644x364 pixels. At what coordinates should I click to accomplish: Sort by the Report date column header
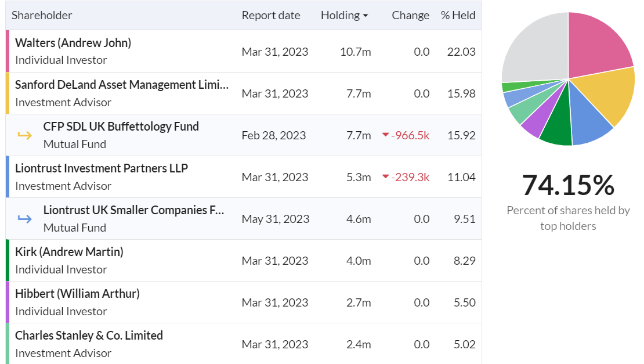271,15
